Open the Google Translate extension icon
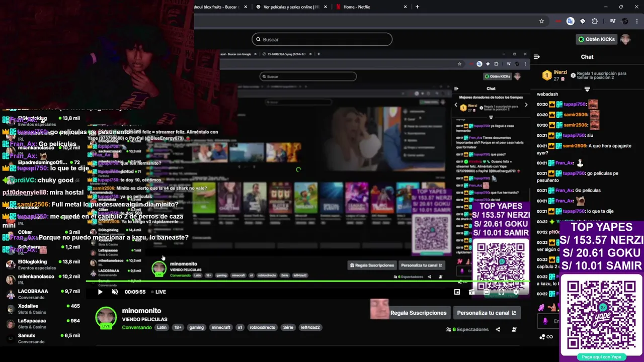 [570, 21]
